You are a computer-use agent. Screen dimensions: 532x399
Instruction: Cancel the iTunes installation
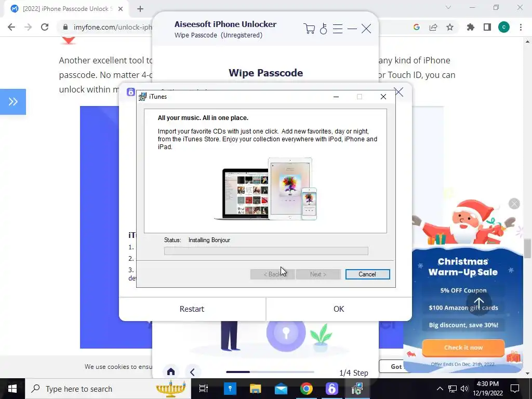(x=367, y=274)
